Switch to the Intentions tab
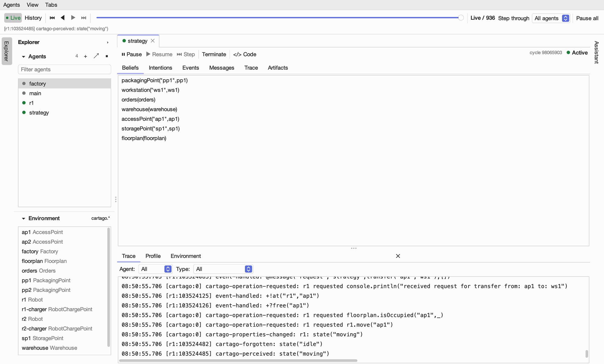Screen dimensions: 604x364 pyautogui.click(x=160, y=68)
